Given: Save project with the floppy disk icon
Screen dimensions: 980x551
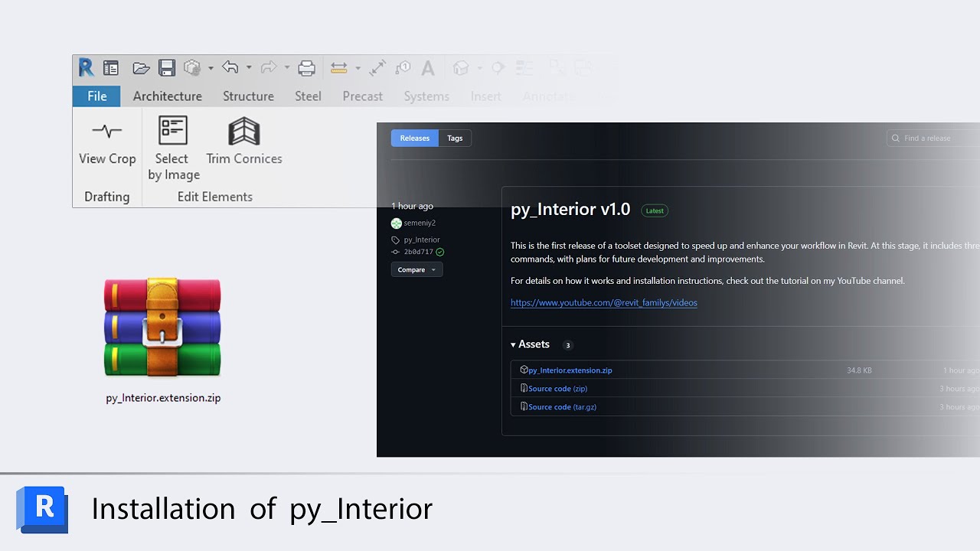Looking at the screenshot, I should tap(167, 68).
